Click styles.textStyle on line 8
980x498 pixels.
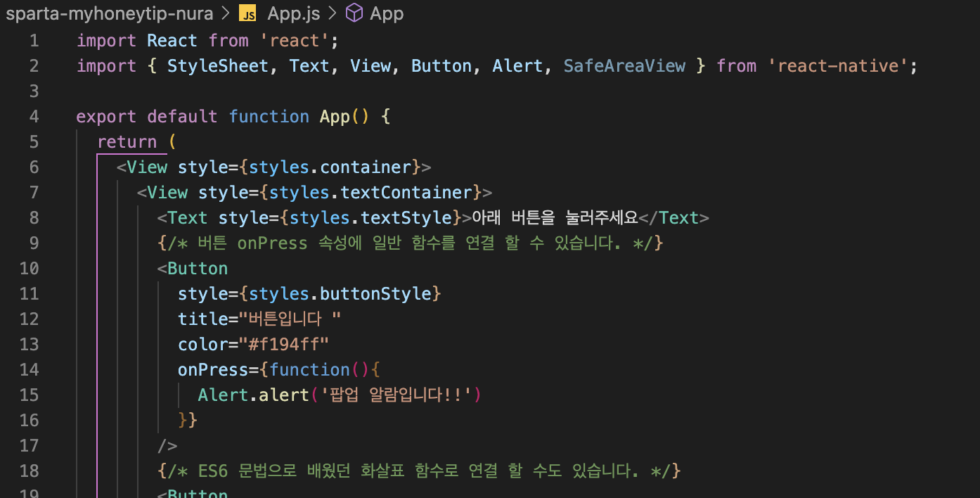click(x=370, y=218)
